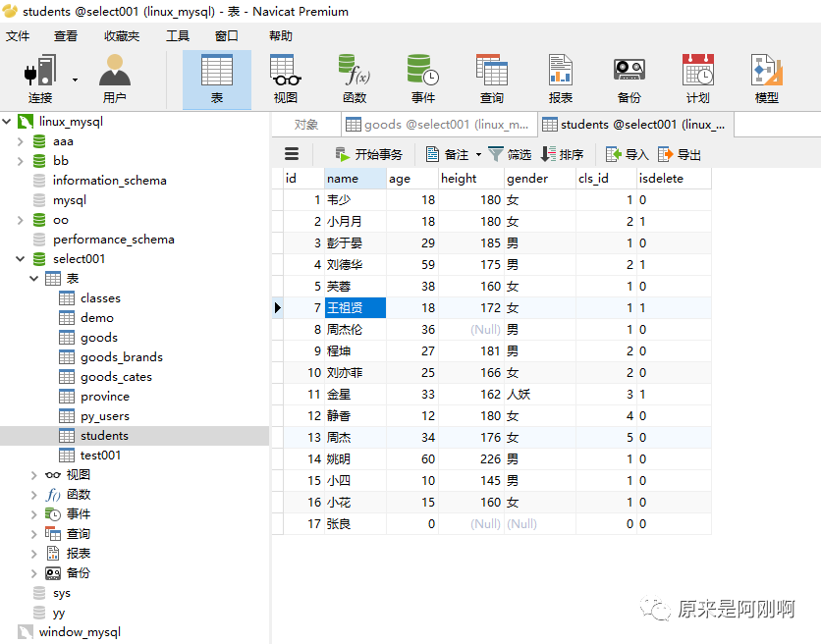Open the 查询 (Query) toolbar icon

492,80
